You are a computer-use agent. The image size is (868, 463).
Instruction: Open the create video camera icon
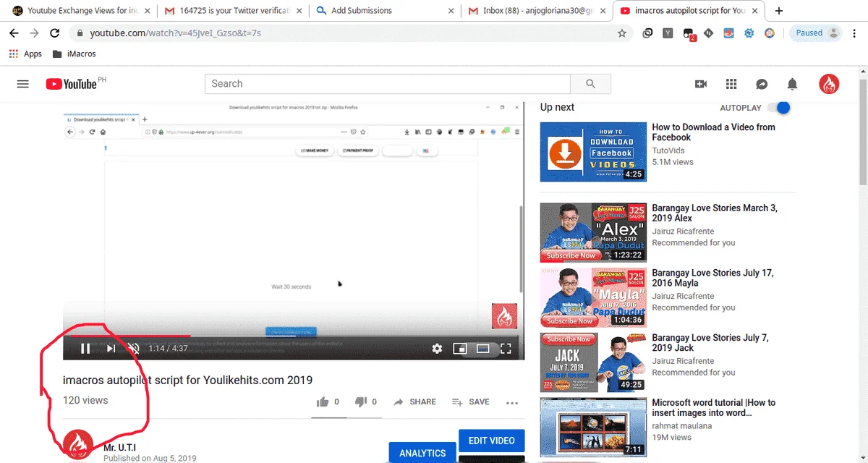click(700, 84)
